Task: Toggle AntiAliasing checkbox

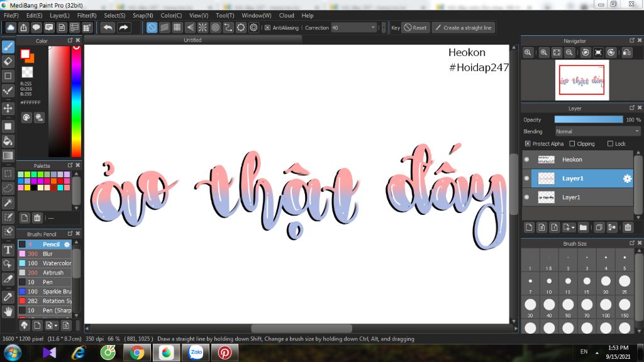Action: pyautogui.click(x=267, y=28)
